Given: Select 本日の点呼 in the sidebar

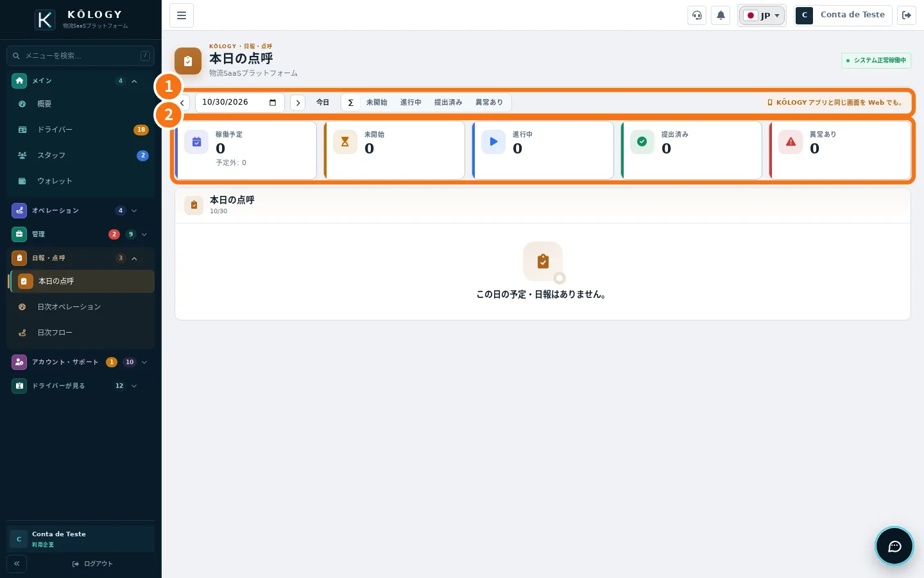Looking at the screenshot, I should [x=82, y=281].
